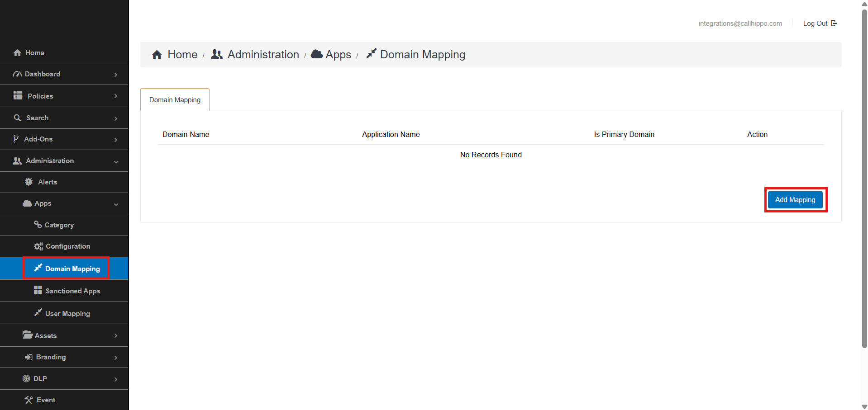The width and height of the screenshot is (868, 410).
Task: Click the breadcrumb Home house icon
Action: click(x=157, y=55)
